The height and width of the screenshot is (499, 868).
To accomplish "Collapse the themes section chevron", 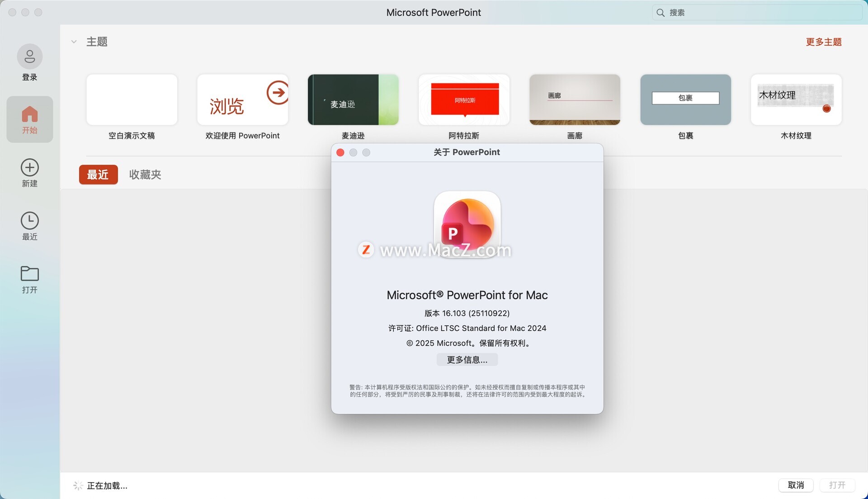I will coord(74,42).
